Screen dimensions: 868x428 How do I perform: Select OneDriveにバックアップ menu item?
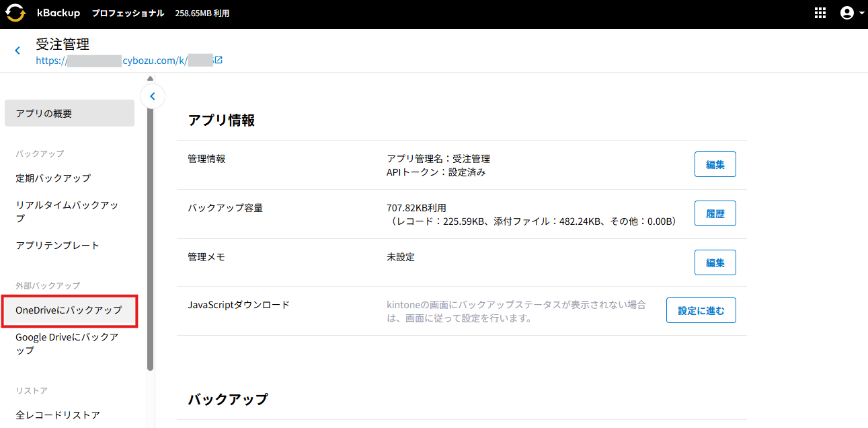69,310
